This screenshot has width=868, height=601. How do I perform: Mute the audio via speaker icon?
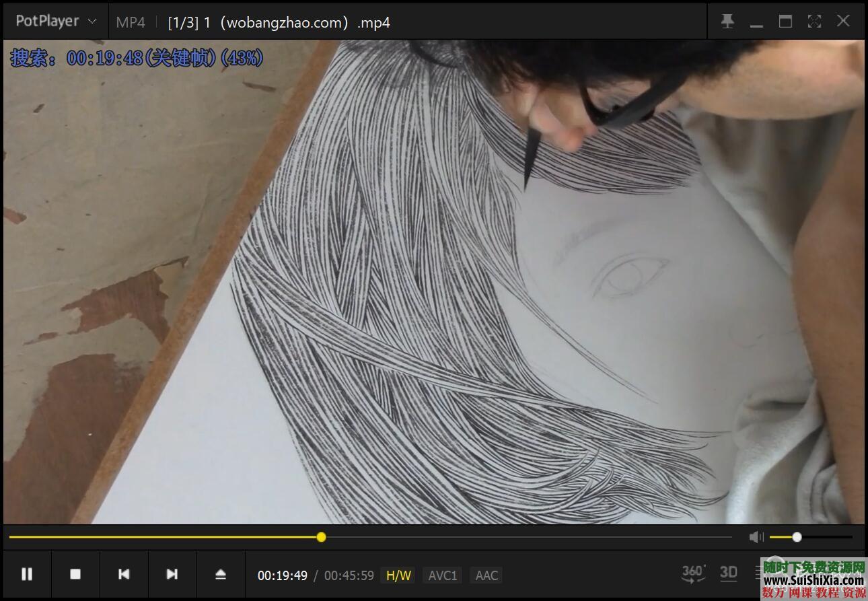(x=756, y=536)
